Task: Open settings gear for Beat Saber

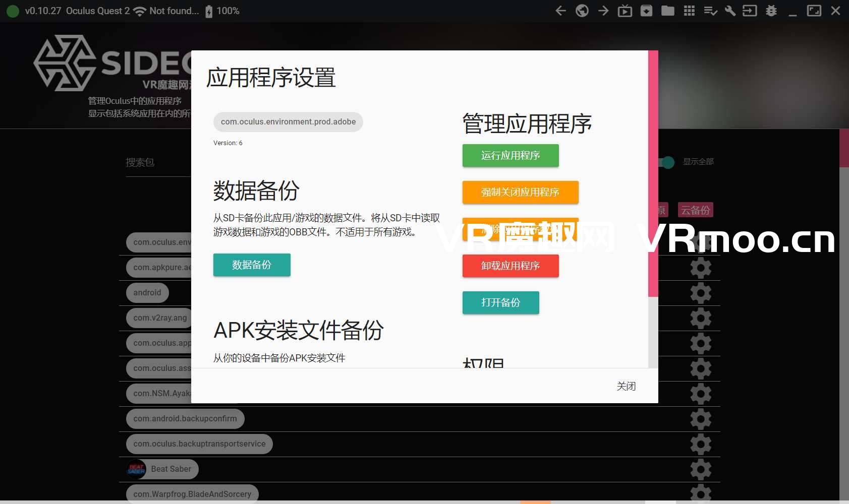Action: click(x=701, y=469)
